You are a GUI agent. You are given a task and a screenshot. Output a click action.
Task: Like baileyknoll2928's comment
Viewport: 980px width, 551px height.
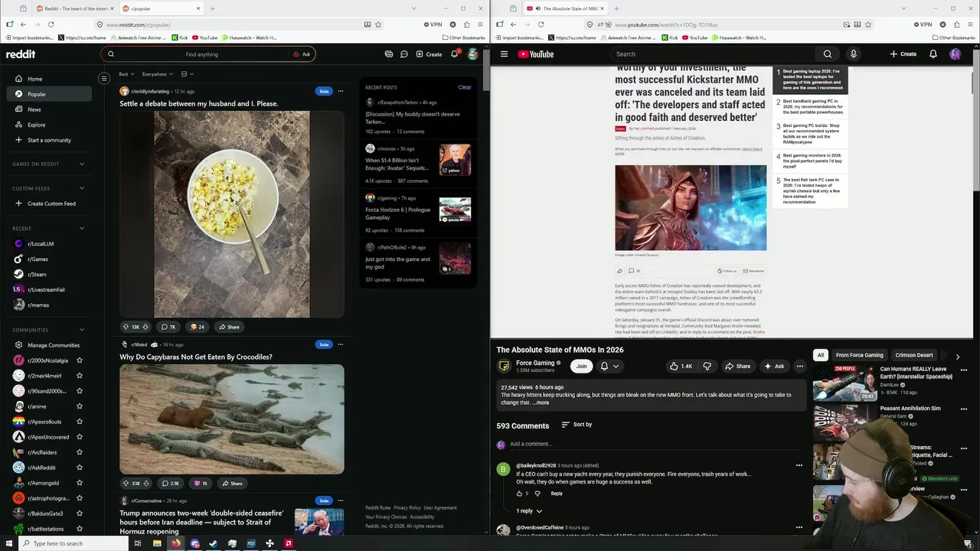pos(519,494)
